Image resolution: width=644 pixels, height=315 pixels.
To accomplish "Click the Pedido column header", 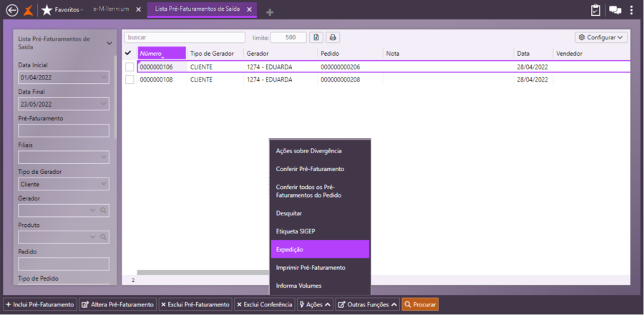I will 350,54.
